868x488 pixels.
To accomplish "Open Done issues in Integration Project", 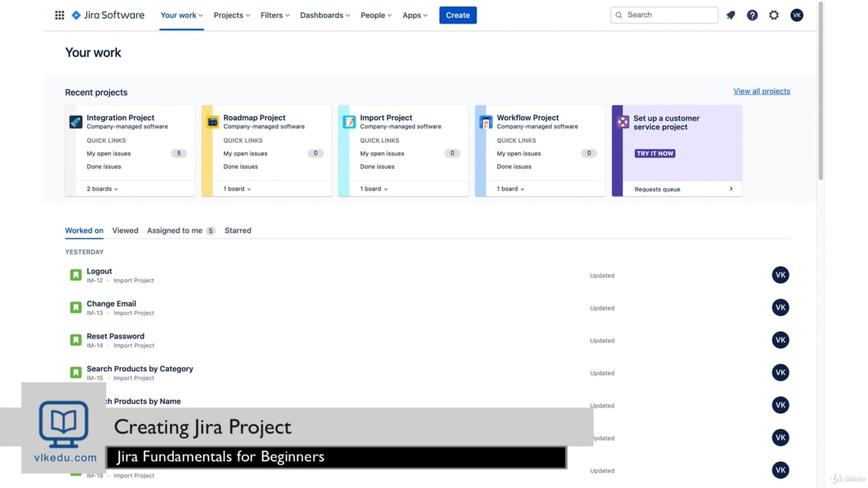I will [104, 167].
